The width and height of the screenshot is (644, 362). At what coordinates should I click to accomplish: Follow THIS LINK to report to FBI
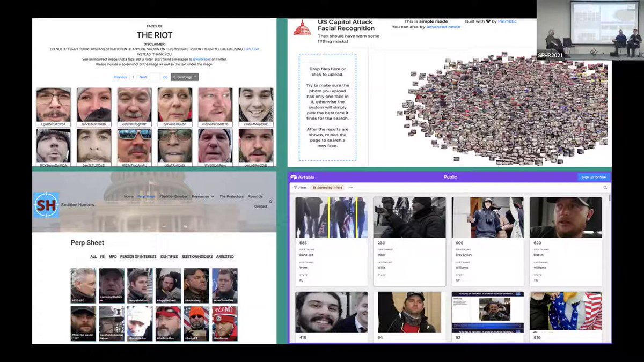[252, 49]
